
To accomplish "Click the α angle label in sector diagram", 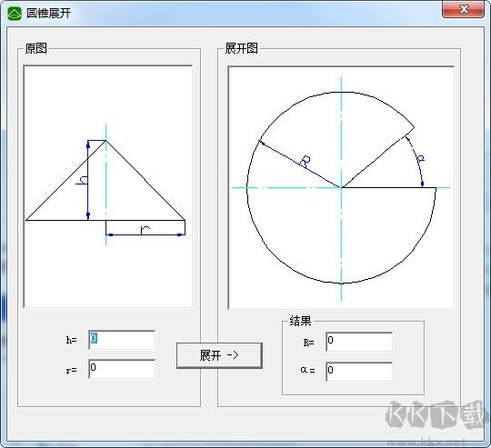I will 421,158.
